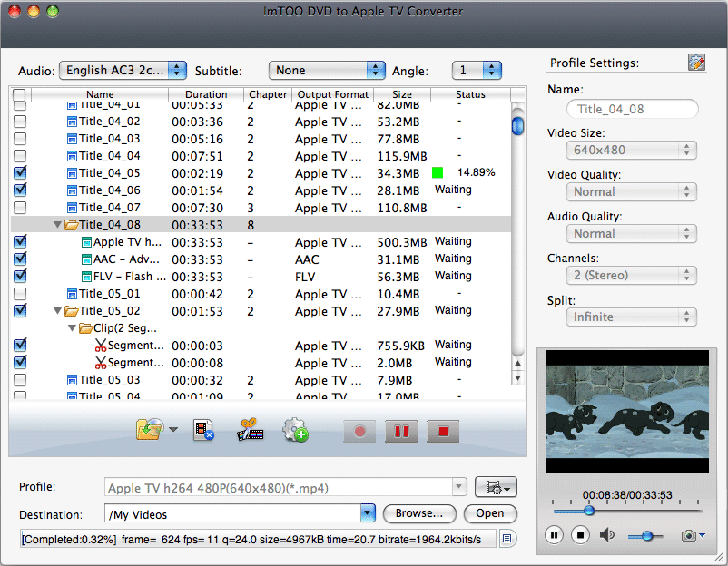Mute the preview speaker icon
The height and width of the screenshot is (566, 728).
(607, 535)
